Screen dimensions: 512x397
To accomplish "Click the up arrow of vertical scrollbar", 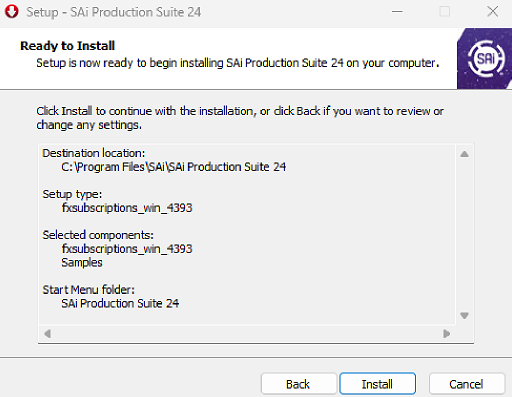I will [464, 154].
